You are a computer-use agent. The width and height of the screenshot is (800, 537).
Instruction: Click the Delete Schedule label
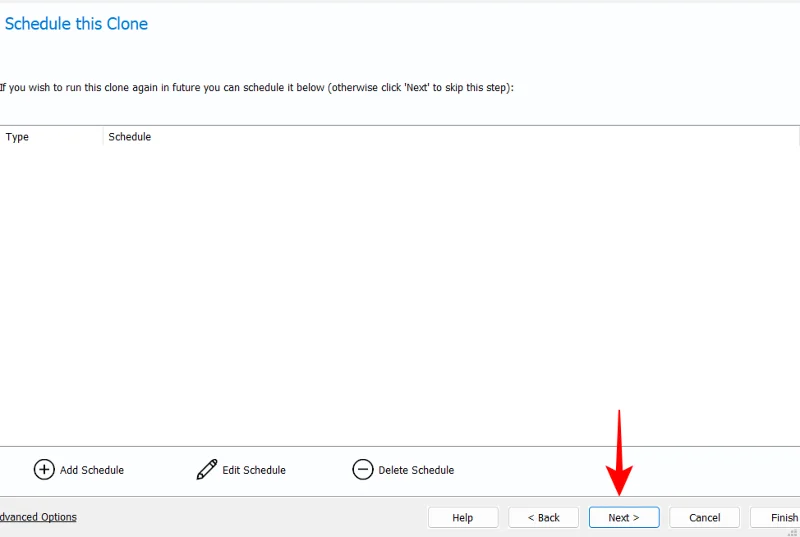click(416, 470)
